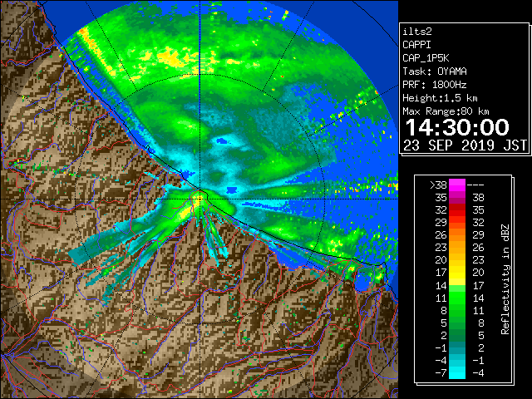Click the 'ilts2' product label
This screenshot has height=399, width=532.
tap(417, 32)
